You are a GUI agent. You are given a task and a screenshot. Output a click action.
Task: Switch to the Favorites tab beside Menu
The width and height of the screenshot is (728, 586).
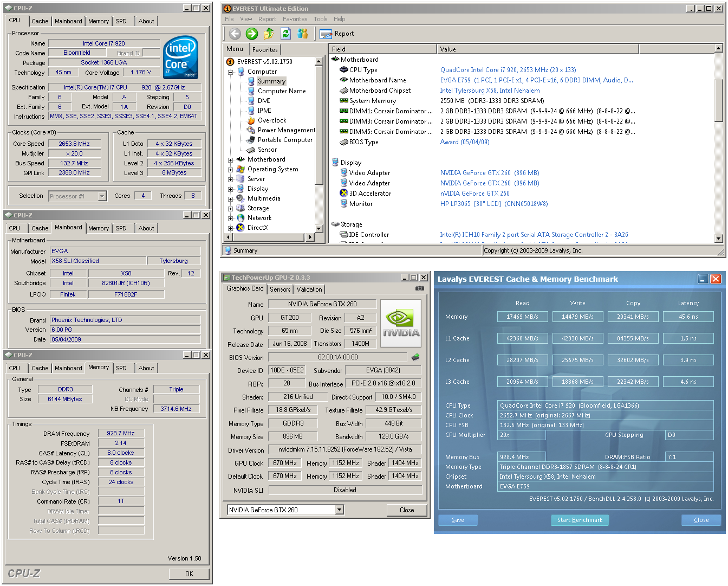[265, 49]
